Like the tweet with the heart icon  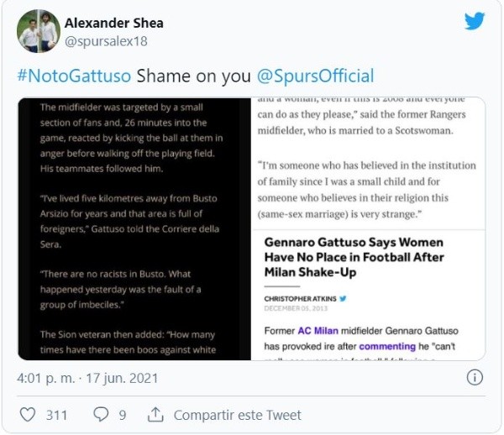28,415
